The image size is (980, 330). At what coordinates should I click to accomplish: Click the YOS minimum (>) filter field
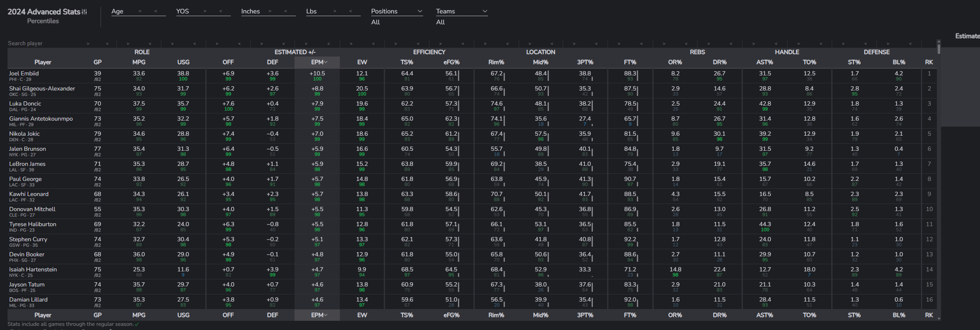(x=205, y=11)
